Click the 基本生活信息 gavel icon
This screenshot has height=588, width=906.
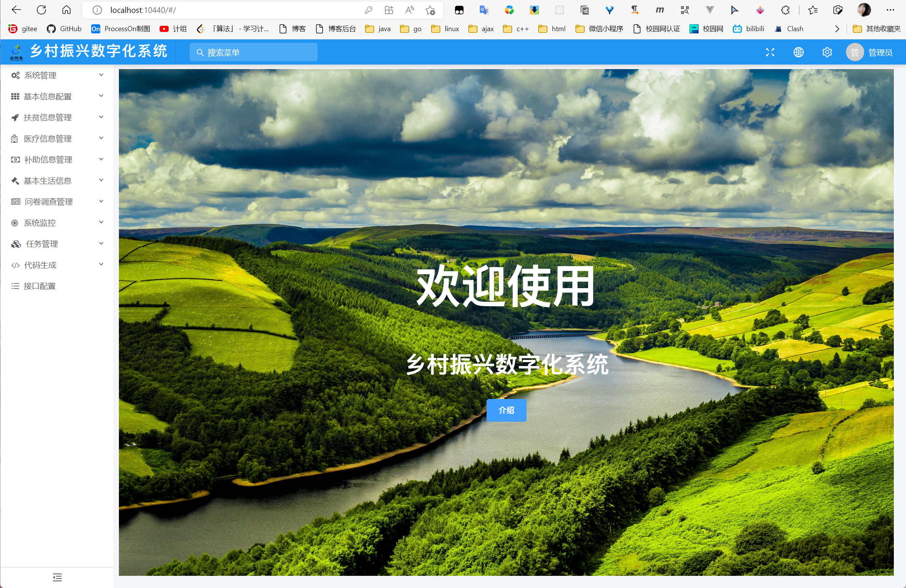click(x=15, y=181)
